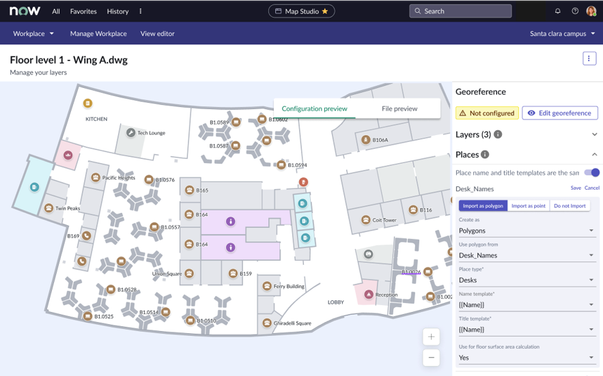Image resolution: width=603 pixels, height=376 pixels.
Task: Click the Layers info icon
Action: click(x=498, y=134)
